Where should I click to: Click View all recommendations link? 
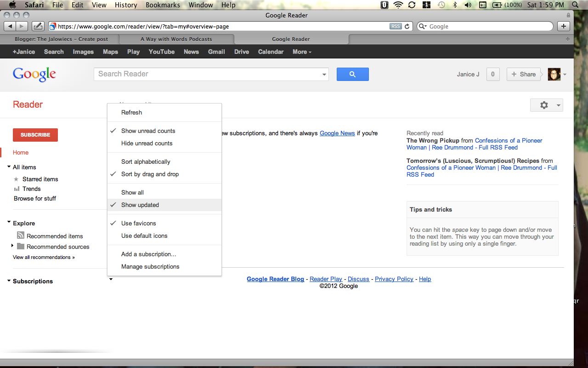coord(44,257)
